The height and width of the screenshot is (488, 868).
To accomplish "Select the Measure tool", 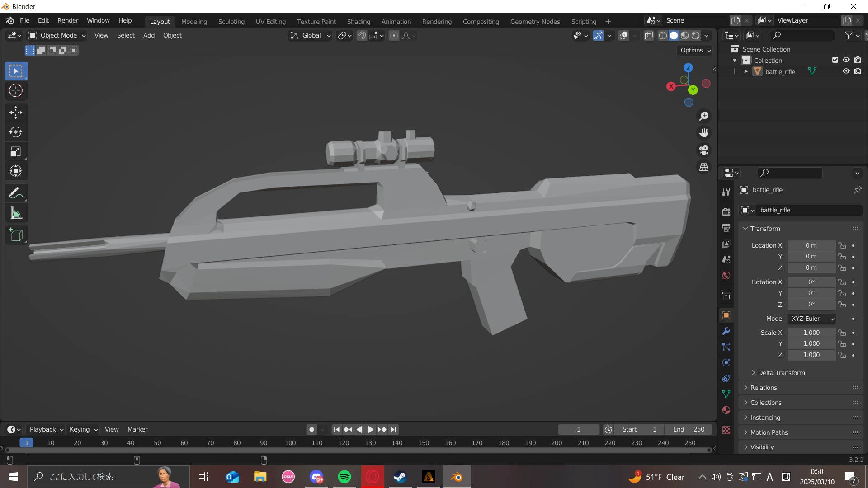I will pos(16,212).
